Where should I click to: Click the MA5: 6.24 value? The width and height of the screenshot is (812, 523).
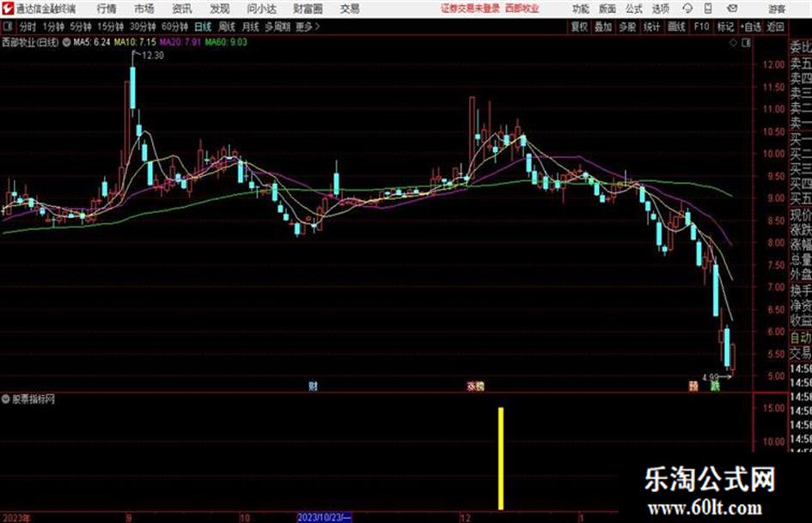pos(92,42)
